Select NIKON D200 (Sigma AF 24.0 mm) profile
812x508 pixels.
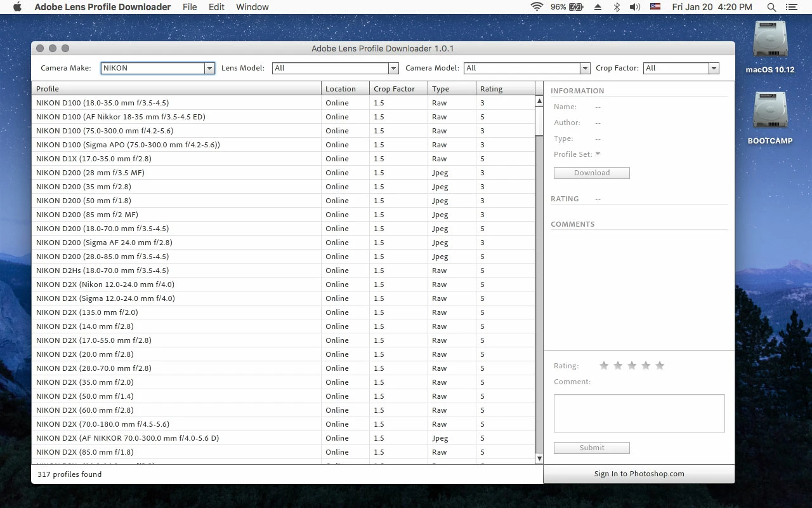coord(283,243)
